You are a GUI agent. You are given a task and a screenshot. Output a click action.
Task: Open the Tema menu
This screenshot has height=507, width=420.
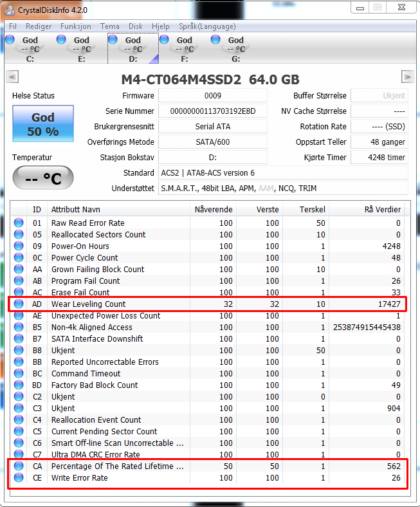109,26
